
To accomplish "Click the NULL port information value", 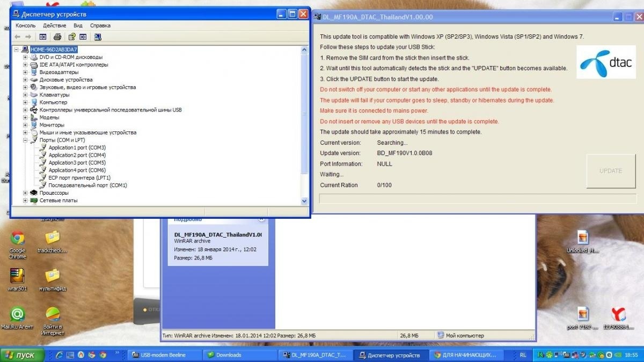I will 385,164.
